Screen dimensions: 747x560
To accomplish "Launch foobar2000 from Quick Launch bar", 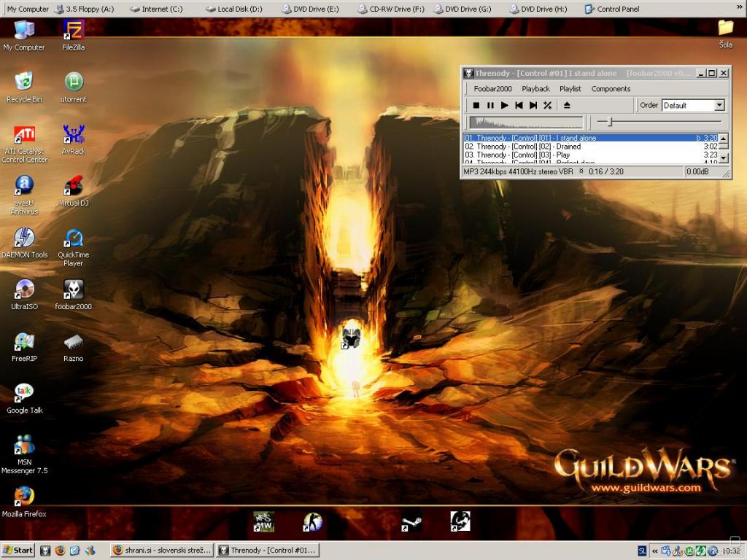I will tap(45, 551).
